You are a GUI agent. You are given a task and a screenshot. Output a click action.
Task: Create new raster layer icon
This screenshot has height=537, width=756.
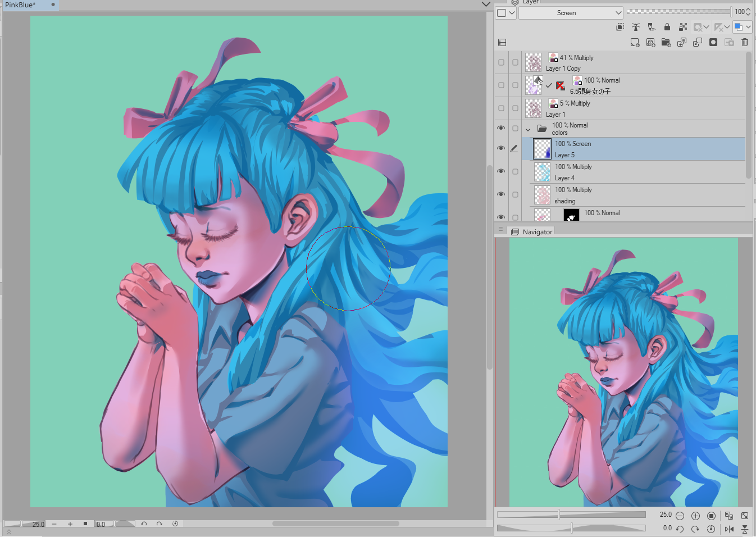click(635, 42)
